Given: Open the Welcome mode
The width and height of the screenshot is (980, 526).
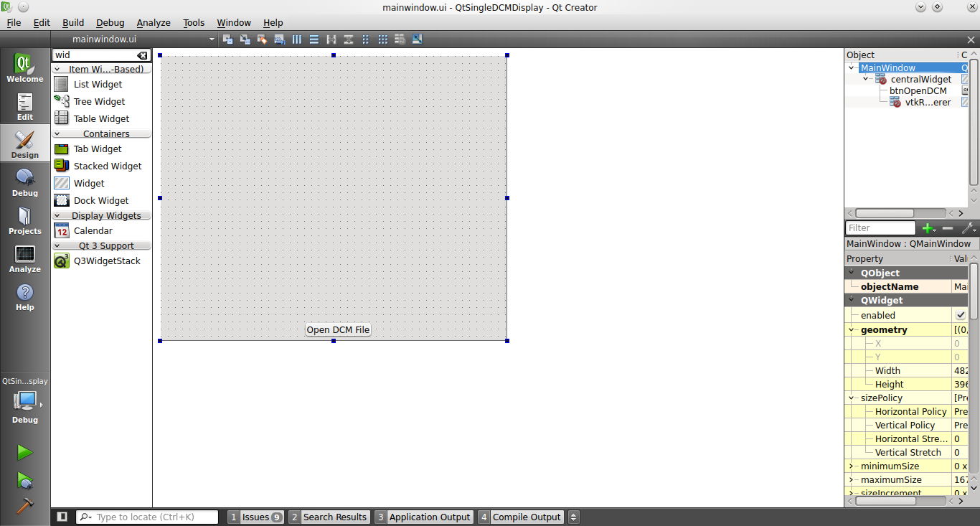Looking at the screenshot, I should (x=25, y=69).
